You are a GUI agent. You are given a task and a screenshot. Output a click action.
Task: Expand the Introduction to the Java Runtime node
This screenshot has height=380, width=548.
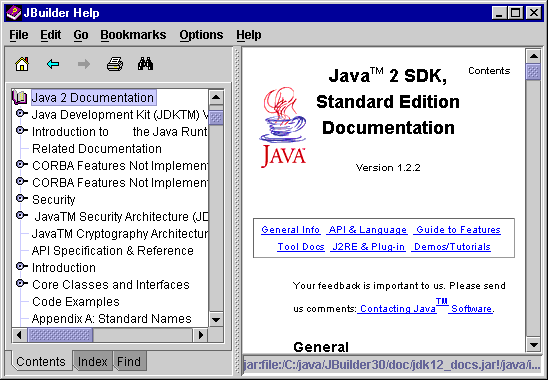(21, 130)
